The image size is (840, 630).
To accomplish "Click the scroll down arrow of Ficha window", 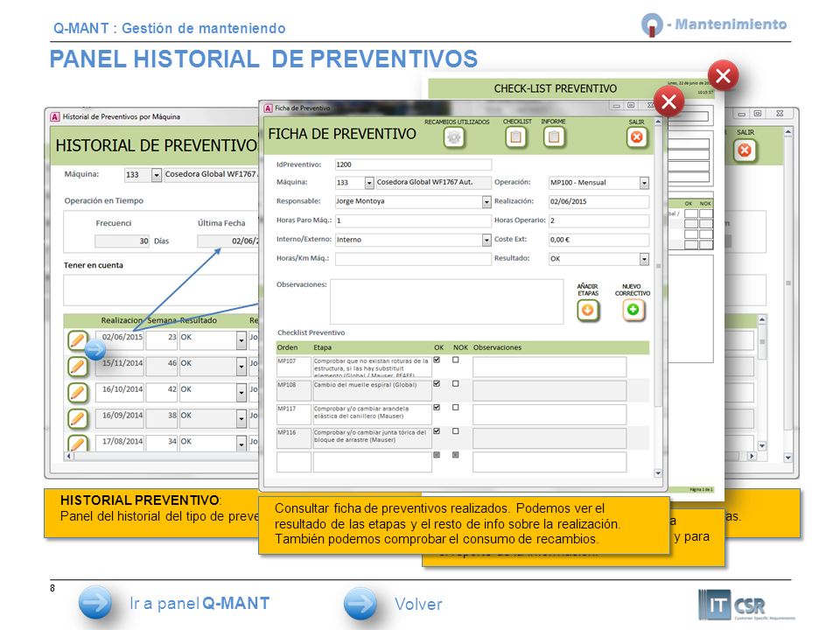I will (x=658, y=473).
